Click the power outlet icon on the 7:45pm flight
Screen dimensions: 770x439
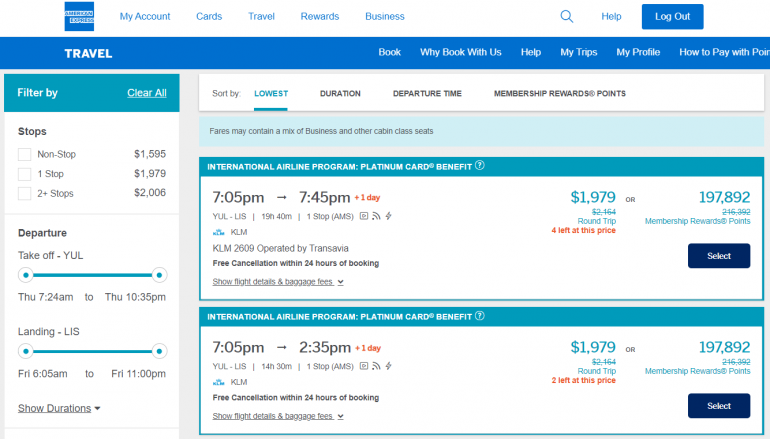click(x=387, y=215)
